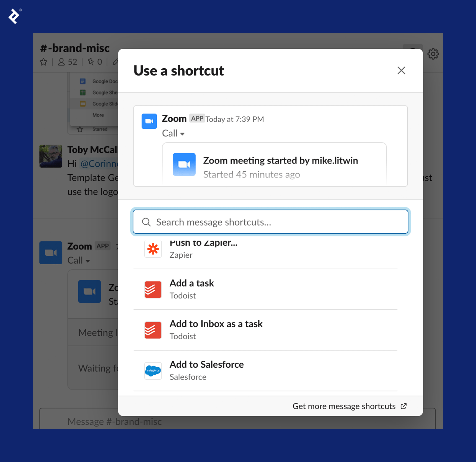
Task: Click Google Sheets icon in background image
Action: coord(82,92)
